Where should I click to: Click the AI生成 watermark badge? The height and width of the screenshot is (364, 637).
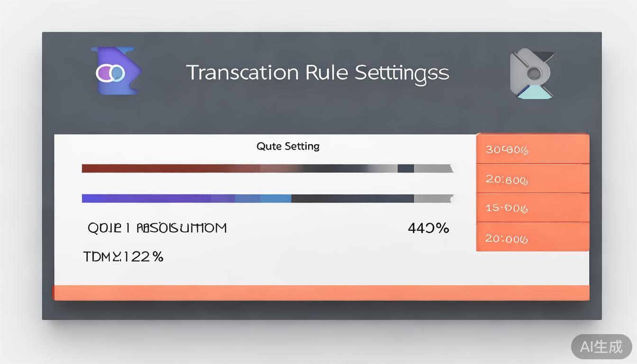601,346
